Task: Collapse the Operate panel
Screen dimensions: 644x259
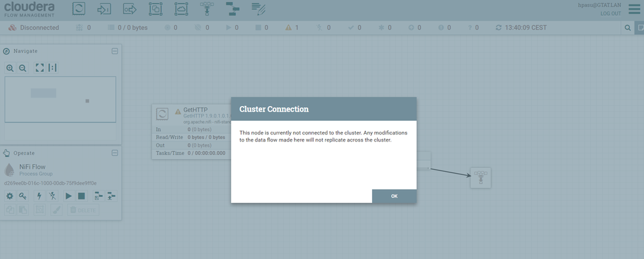Action: coord(115,153)
